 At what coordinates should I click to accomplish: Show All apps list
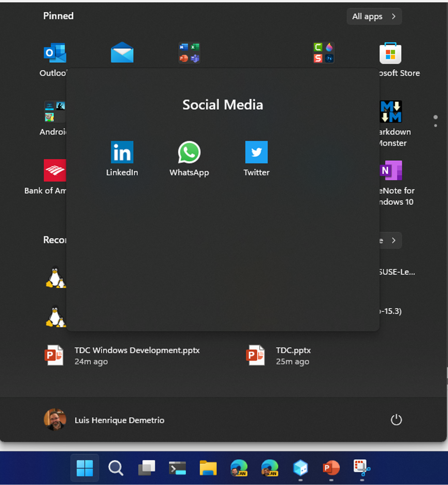coord(374,17)
